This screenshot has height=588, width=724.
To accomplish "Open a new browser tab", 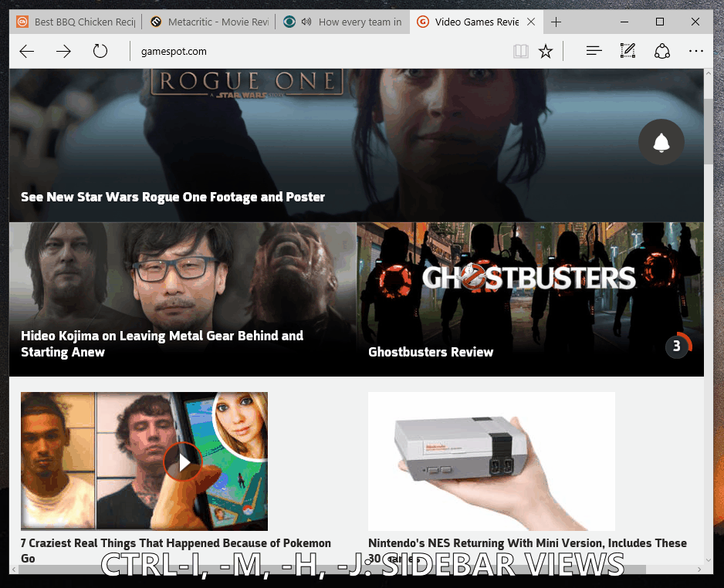I will click(x=556, y=22).
